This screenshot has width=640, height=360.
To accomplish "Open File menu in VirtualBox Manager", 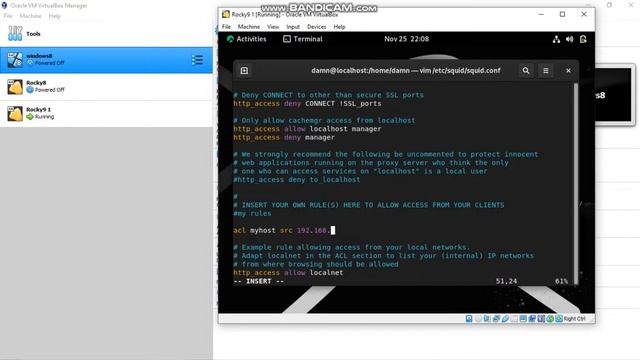I will pos(8,16).
